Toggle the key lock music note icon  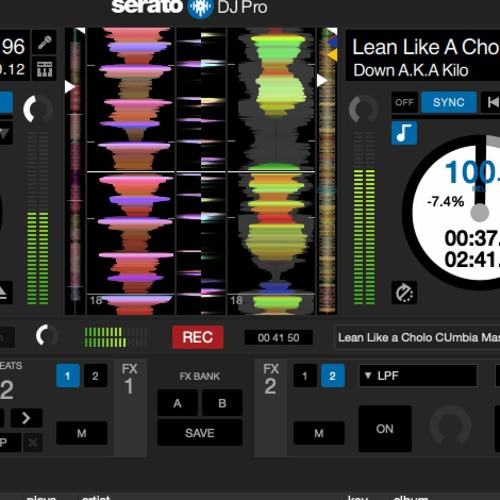(404, 133)
